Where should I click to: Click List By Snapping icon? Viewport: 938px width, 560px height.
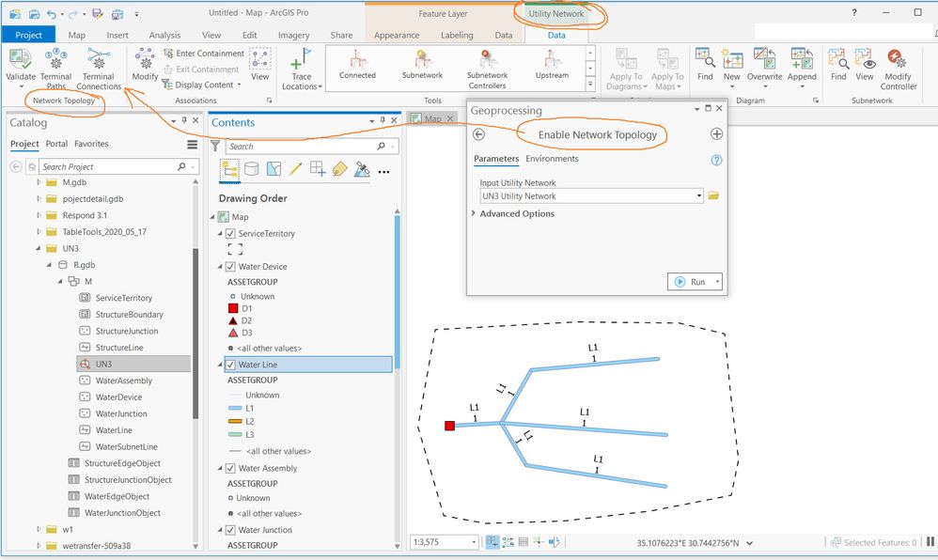[318, 169]
